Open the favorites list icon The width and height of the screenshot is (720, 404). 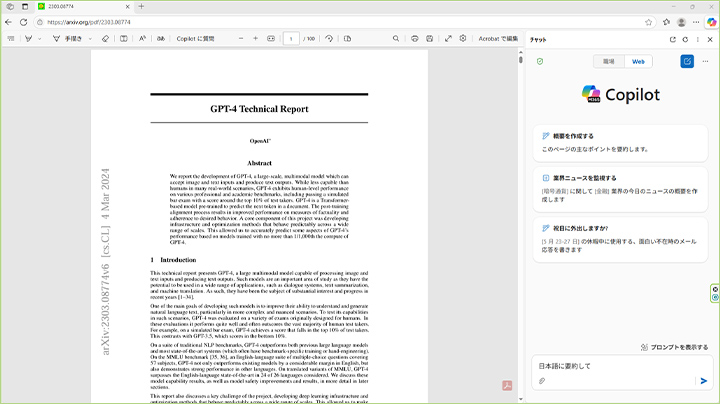point(666,22)
